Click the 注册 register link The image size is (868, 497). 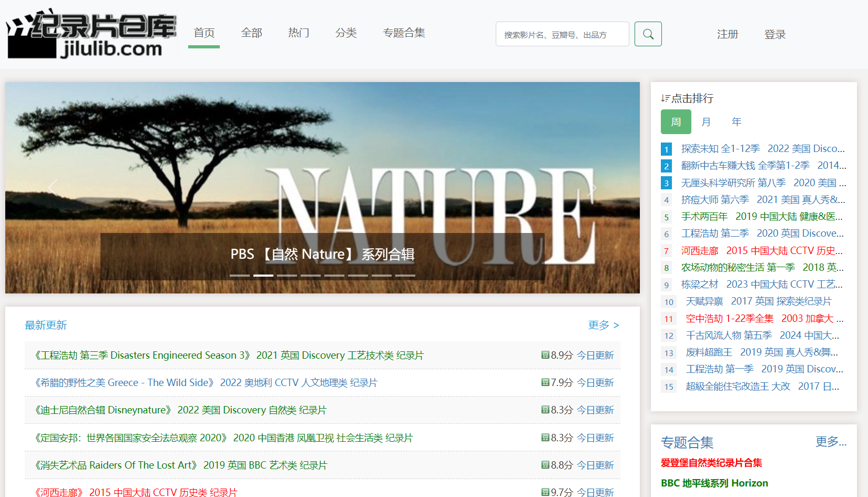coord(728,35)
